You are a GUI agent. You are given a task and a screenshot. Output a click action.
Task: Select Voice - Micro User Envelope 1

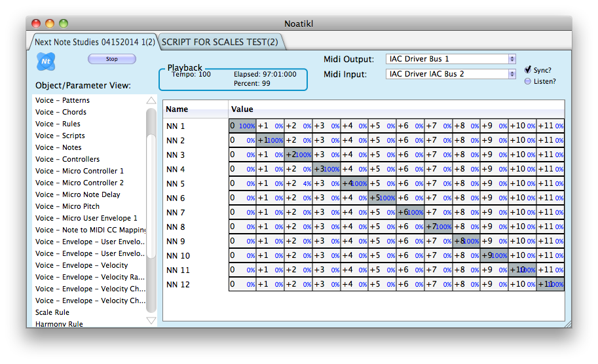click(x=86, y=219)
